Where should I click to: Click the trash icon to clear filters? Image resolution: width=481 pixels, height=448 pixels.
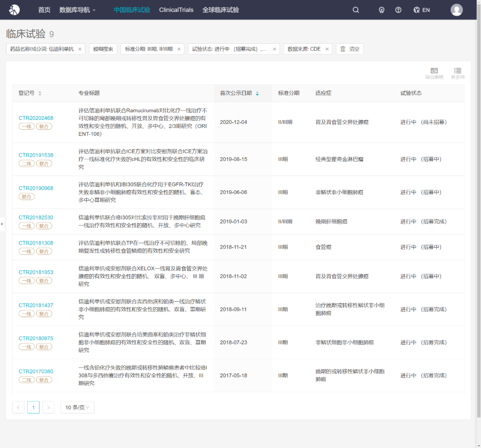343,49
